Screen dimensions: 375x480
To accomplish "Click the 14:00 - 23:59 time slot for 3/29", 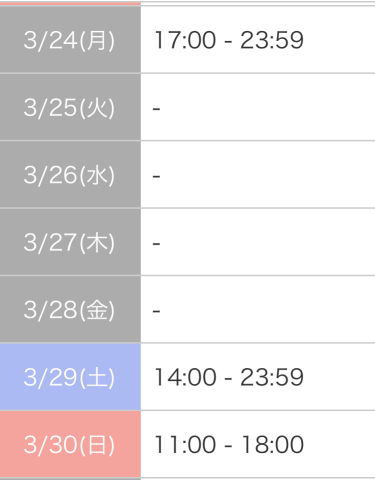I will (x=229, y=377).
